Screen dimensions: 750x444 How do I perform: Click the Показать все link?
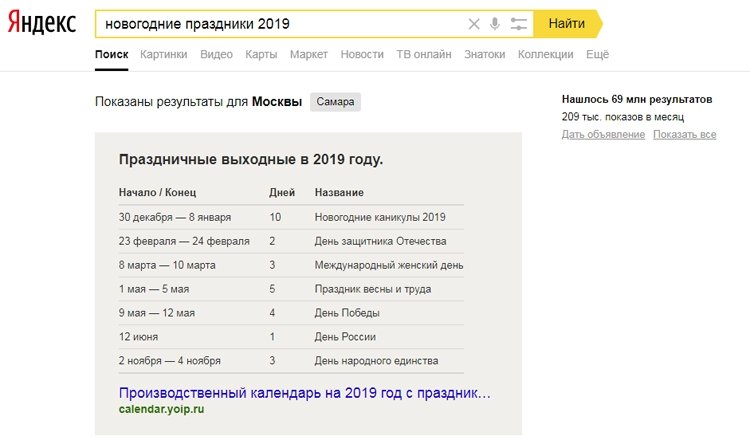tap(684, 134)
